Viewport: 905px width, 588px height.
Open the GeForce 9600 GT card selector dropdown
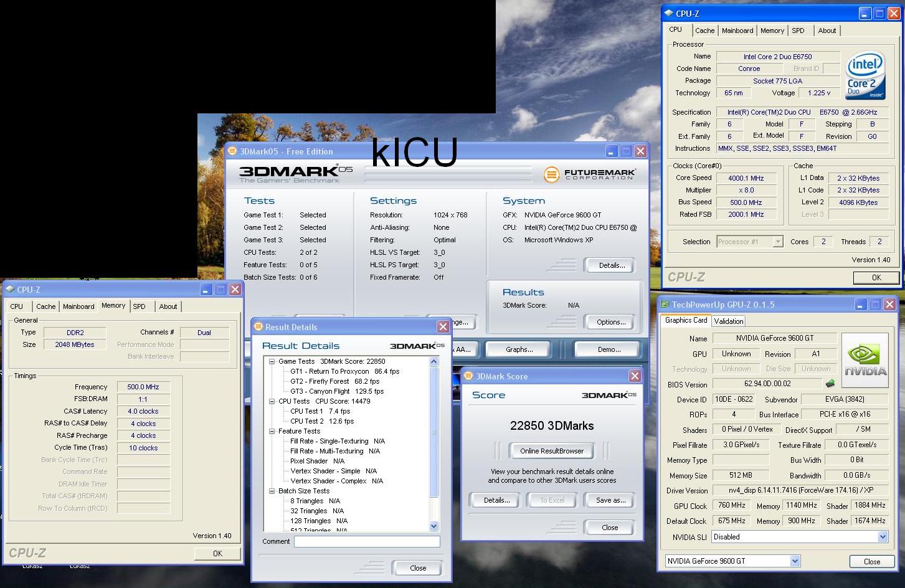coord(795,561)
